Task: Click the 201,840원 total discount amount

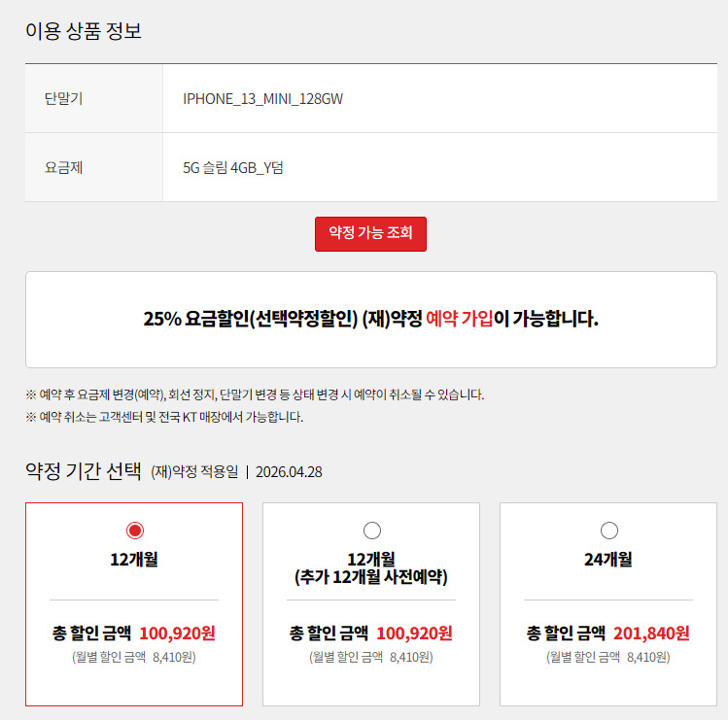Action: [651, 634]
